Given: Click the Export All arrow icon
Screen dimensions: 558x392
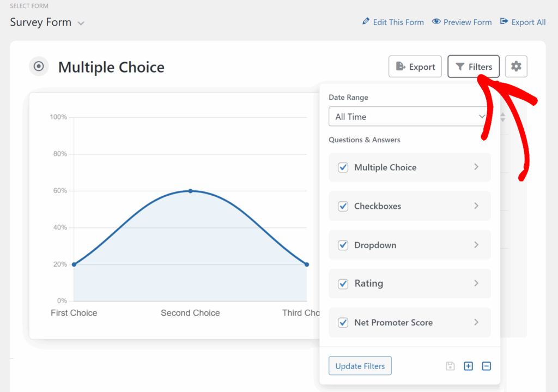Looking at the screenshot, I should (x=504, y=22).
